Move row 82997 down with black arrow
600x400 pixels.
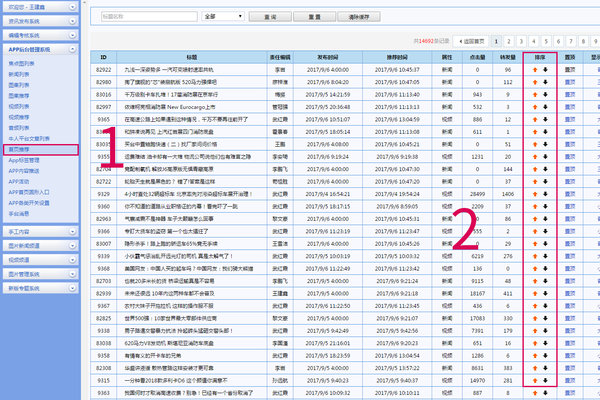pyautogui.click(x=545, y=108)
